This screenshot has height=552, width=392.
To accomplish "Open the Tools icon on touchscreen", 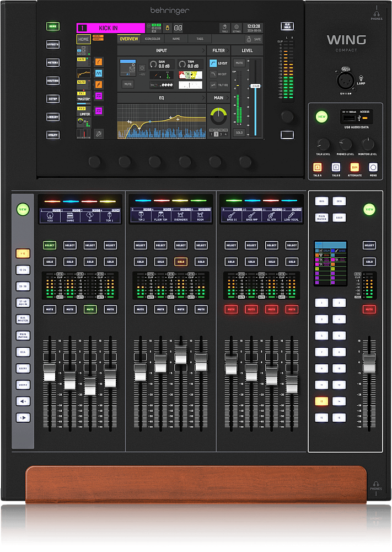I will [224, 28].
